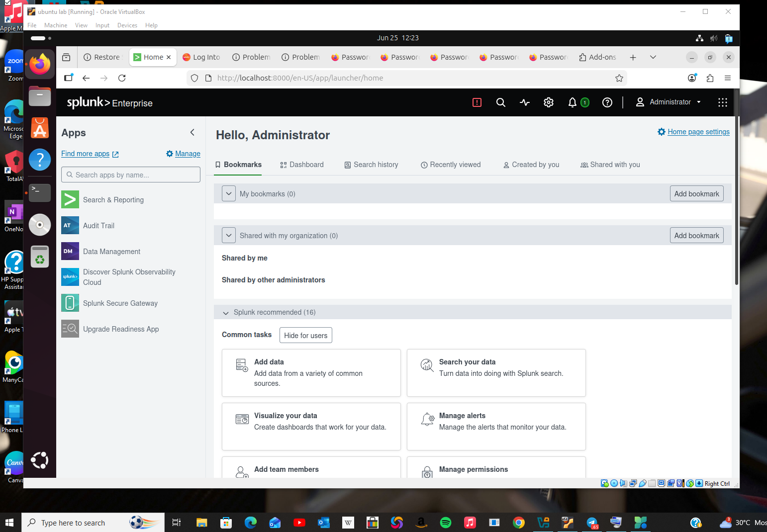Image resolution: width=767 pixels, height=532 pixels.
Task: Open the notifications bell icon
Action: coord(573,102)
